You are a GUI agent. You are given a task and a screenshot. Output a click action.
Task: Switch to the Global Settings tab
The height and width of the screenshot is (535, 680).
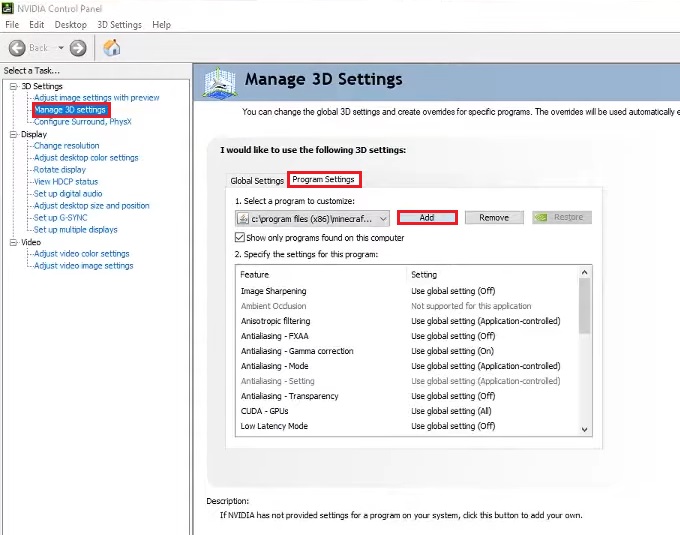pyautogui.click(x=257, y=181)
